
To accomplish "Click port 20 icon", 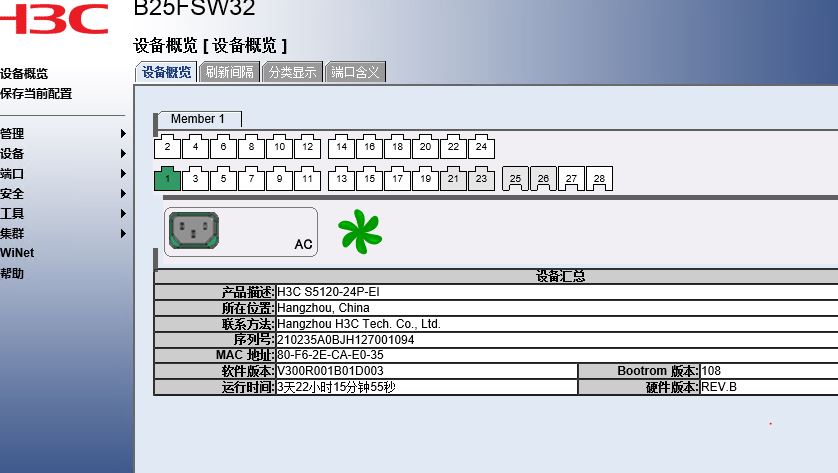I will (x=425, y=147).
